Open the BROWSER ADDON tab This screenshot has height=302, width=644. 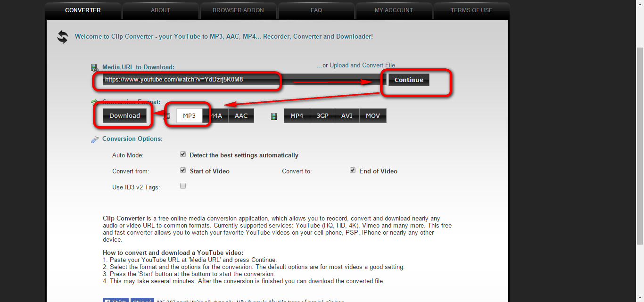click(x=238, y=10)
